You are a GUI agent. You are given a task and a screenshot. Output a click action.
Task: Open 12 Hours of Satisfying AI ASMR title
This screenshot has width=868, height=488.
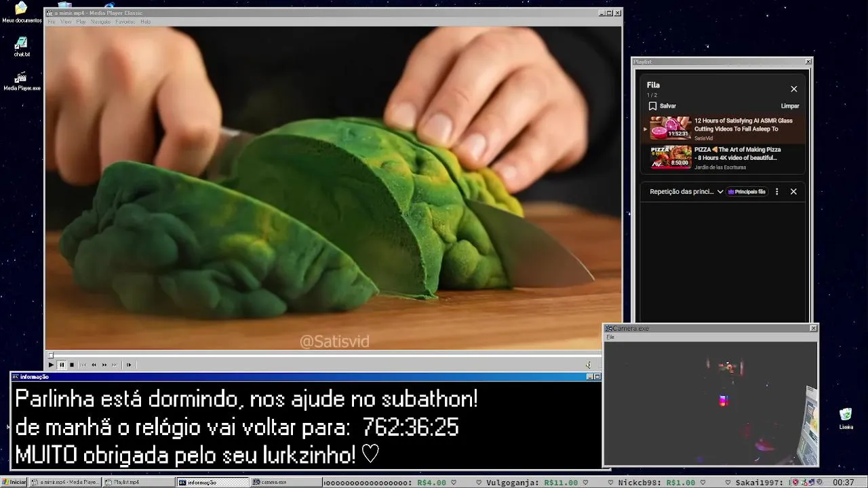pyautogui.click(x=743, y=125)
